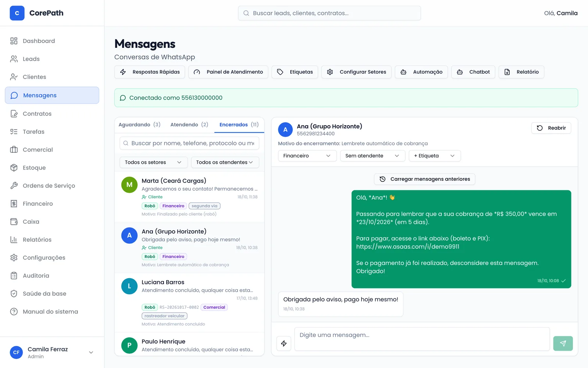588x368 pixels.
Task: Click the Relatório toolbar button
Action: [x=521, y=72]
